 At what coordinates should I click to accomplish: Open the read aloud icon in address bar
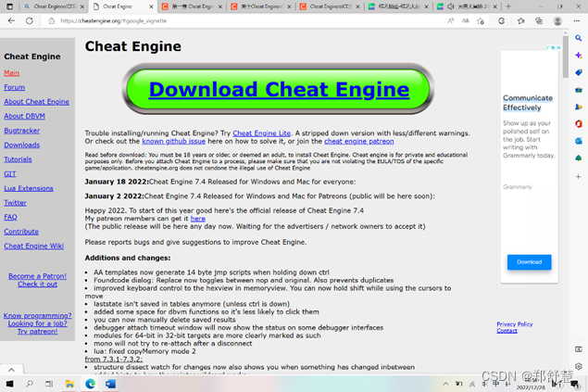click(451, 21)
